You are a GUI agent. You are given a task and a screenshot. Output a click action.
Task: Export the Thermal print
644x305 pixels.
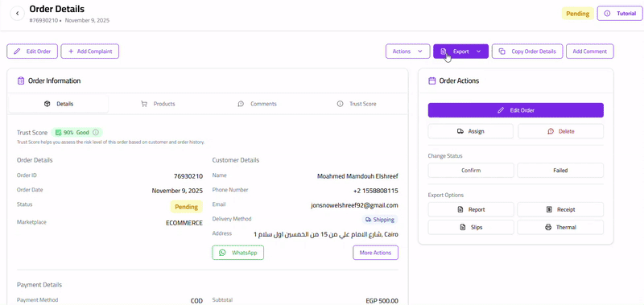point(560,227)
